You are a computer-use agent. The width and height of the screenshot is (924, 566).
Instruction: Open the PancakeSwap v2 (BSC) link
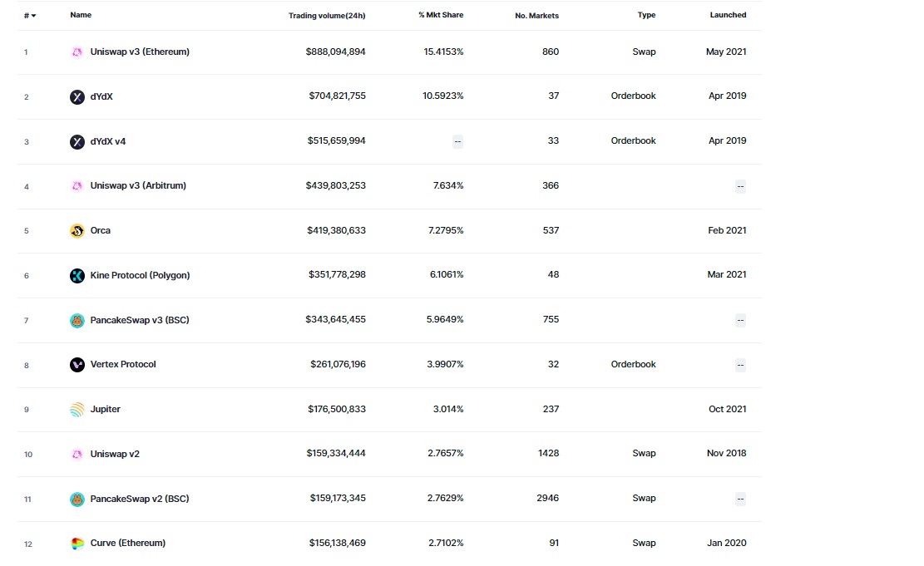tap(140, 499)
